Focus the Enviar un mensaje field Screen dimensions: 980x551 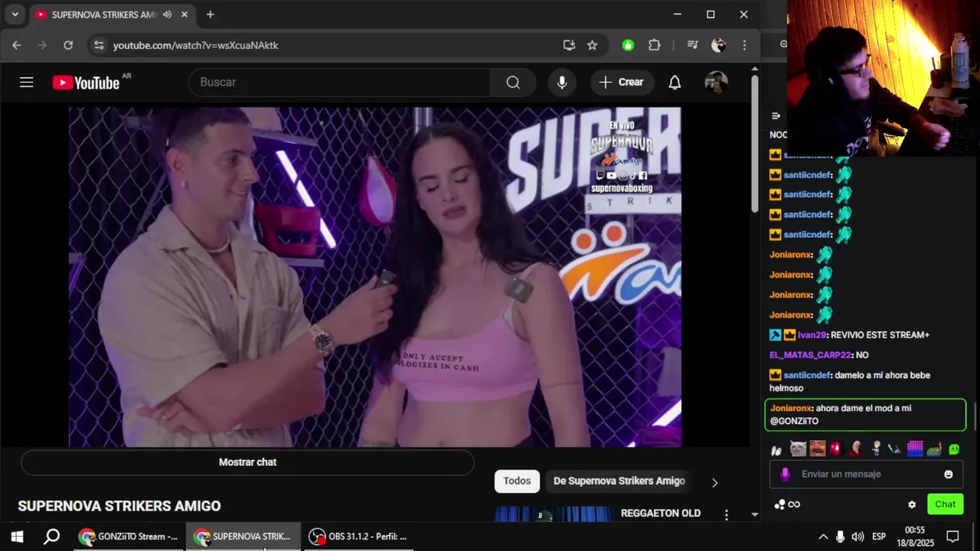point(866,474)
